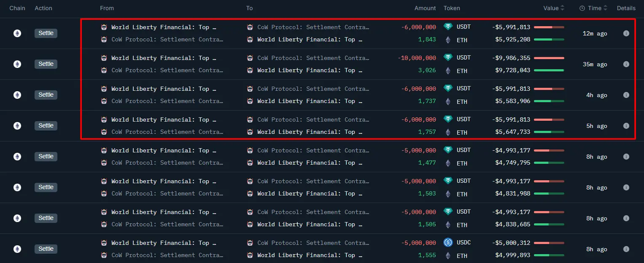Click the ETH token icon in the second row
Image resolution: width=644 pixels, height=263 pixels.
point(447,70)
